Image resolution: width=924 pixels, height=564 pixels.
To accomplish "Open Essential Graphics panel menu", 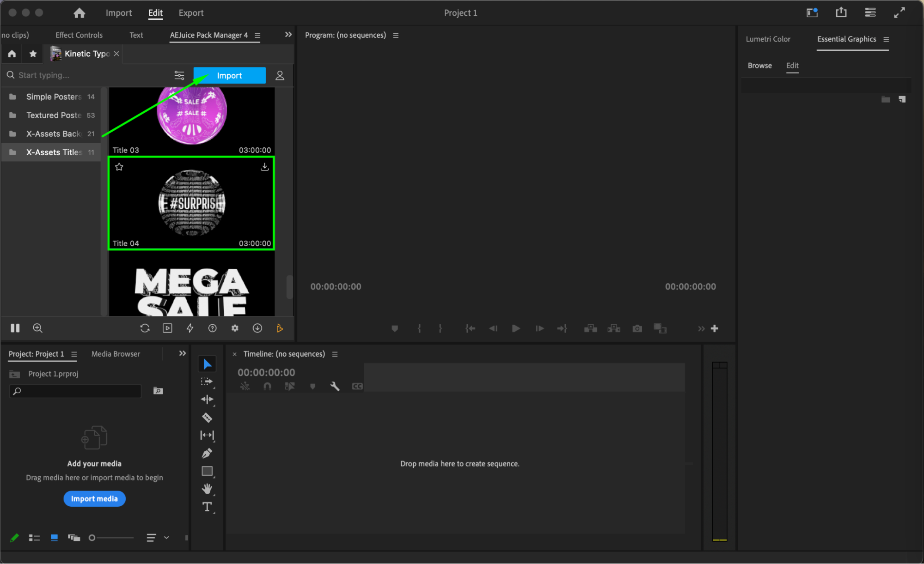I will (x=886, y=39).
